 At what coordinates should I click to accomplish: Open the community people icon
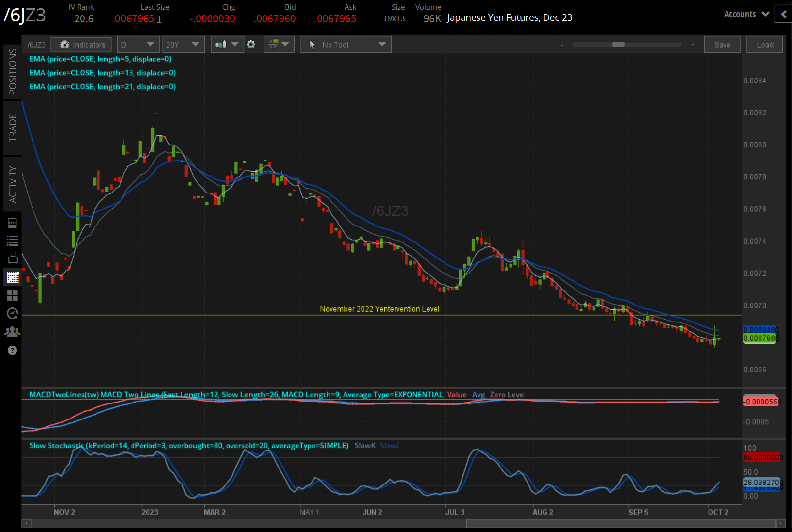pyautogui.click(x=13, y=332)
